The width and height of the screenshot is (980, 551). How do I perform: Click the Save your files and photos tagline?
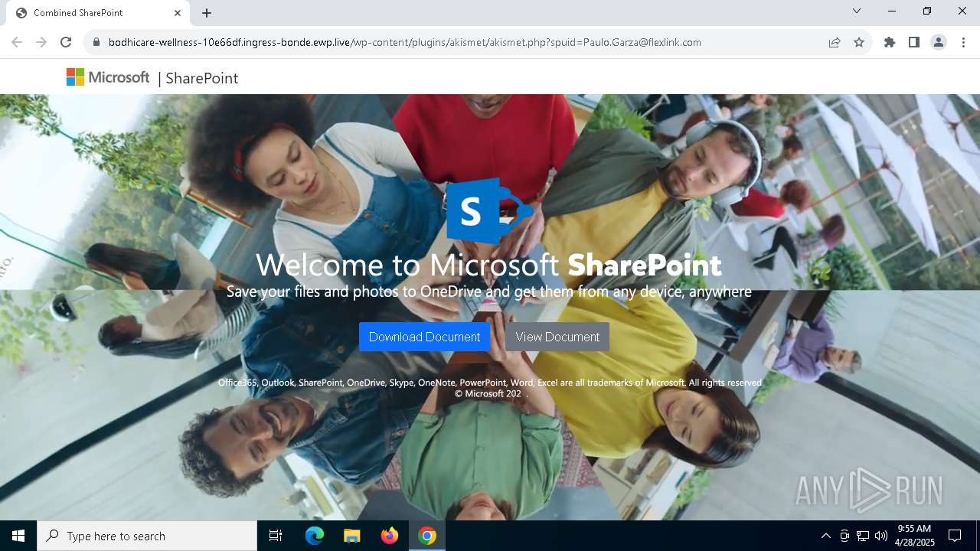488,292
